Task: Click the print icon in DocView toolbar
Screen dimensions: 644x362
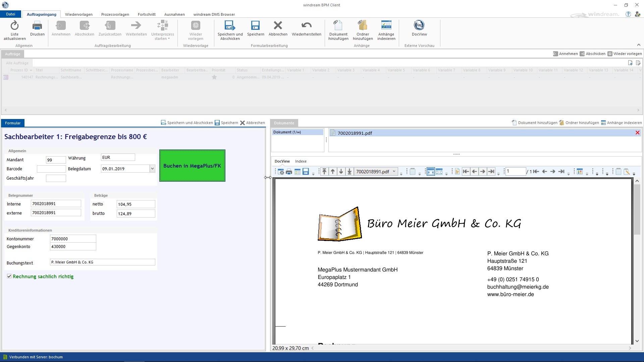Action: click(289, 172)
